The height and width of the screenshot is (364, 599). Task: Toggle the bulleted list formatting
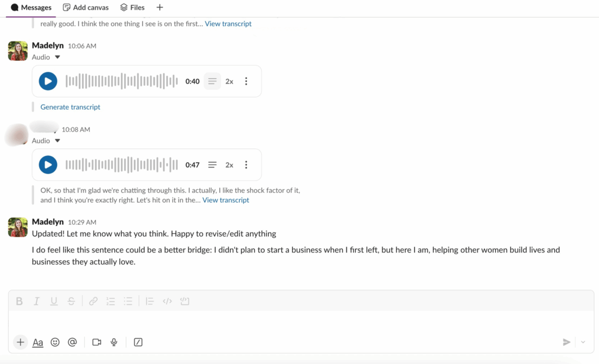click(x=128, y=301)
